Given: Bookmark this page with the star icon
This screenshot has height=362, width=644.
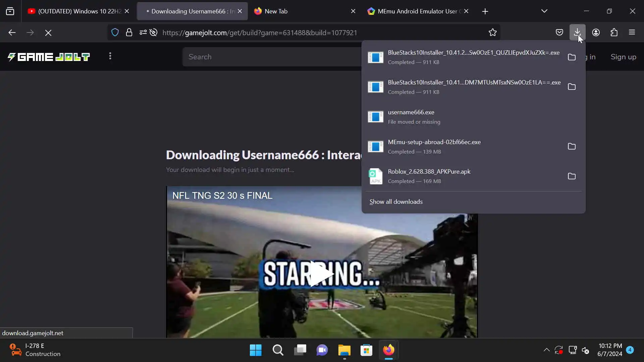Looking at the screenshot, I should coord(492,33).
